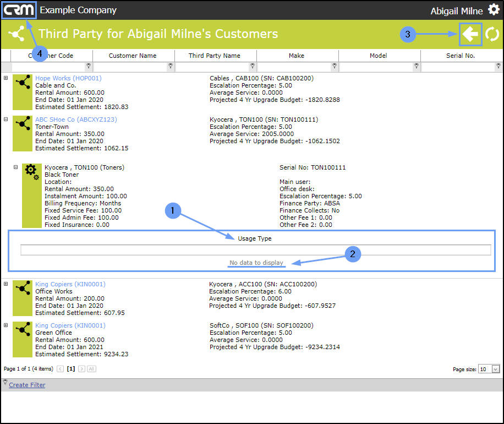Sort by Serial No. column header

461,56
